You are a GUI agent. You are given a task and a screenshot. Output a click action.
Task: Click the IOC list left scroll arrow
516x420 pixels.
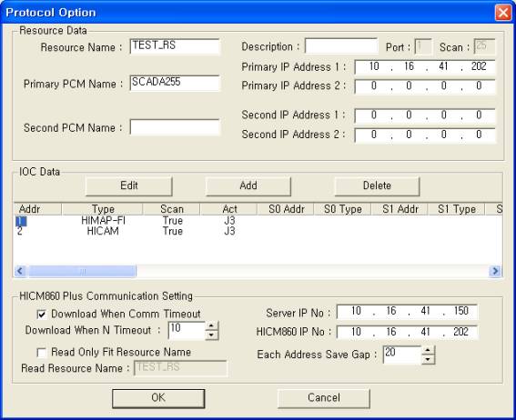tap(20, 271)
